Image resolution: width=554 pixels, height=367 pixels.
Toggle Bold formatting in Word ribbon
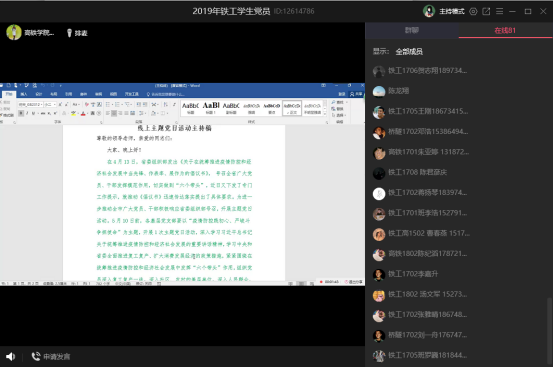click(21, 113)
